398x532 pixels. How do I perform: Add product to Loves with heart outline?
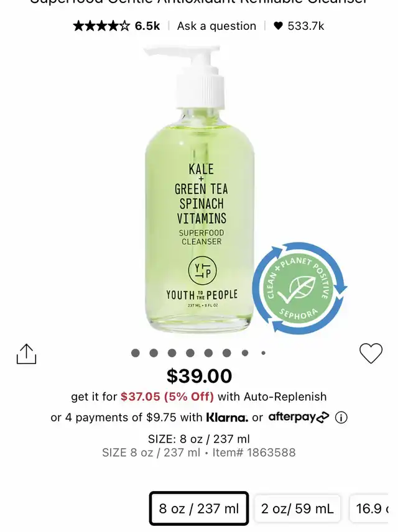click(371, 353)
